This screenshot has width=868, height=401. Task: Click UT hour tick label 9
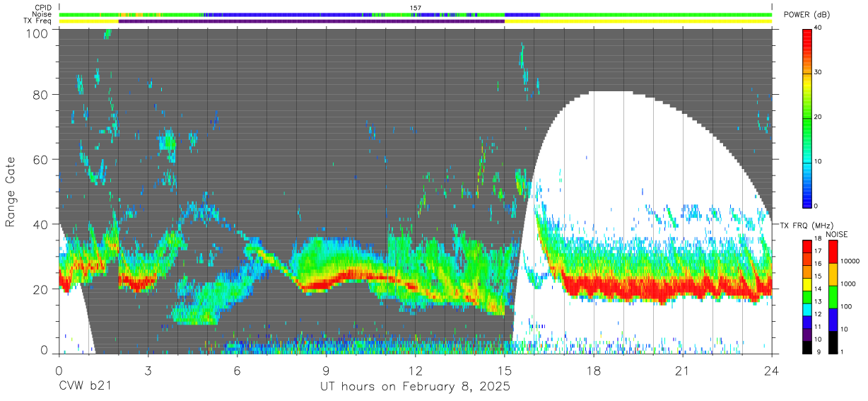(326, 371)
